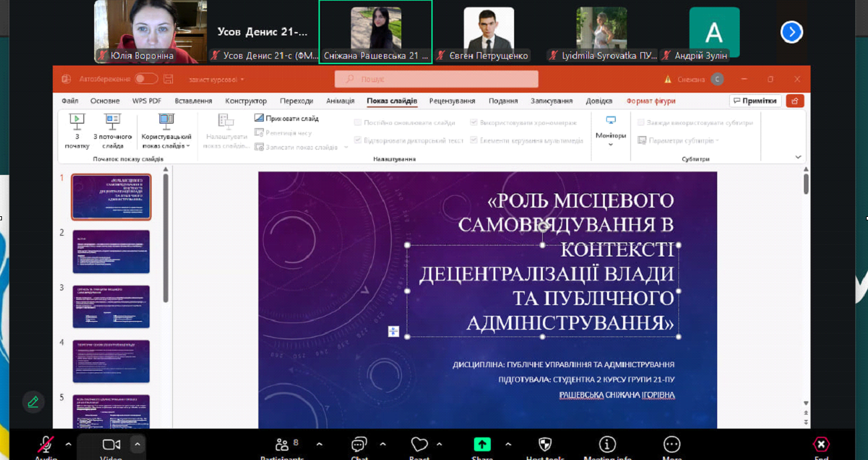This screenshot has width=868, height=460.
Task: Toggle the AutoSave (Автозбереження) switch
Action: [x=146, y=79]
